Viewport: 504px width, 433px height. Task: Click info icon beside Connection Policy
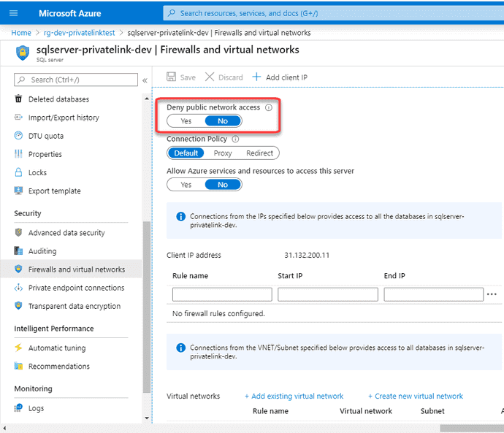click(235, 139)
